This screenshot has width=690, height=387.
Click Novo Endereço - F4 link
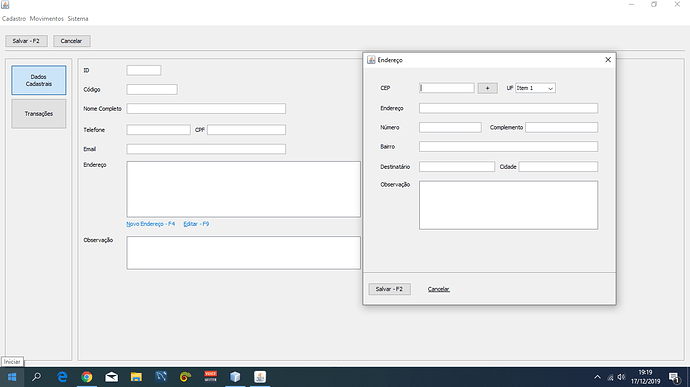[x=150, y=224]
